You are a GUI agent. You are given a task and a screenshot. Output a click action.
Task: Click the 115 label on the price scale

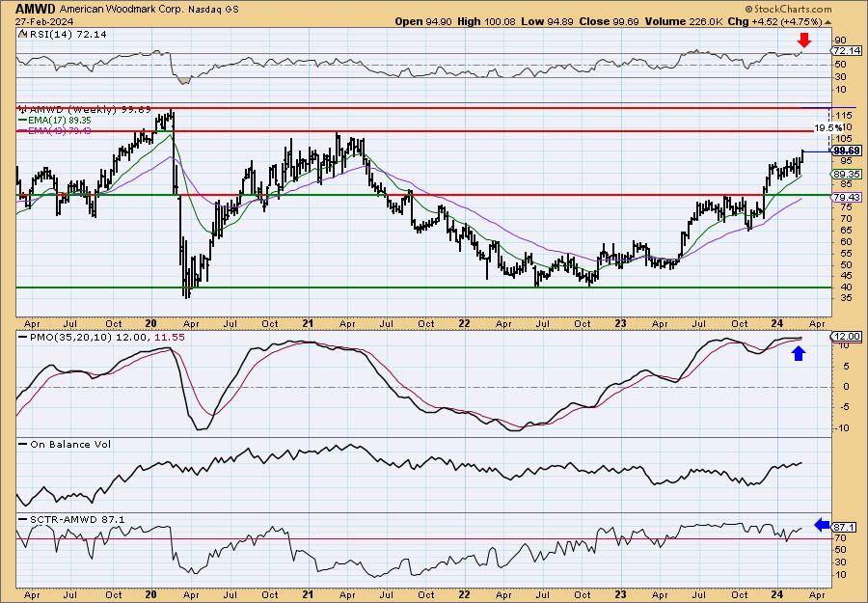tap(844, 115)
